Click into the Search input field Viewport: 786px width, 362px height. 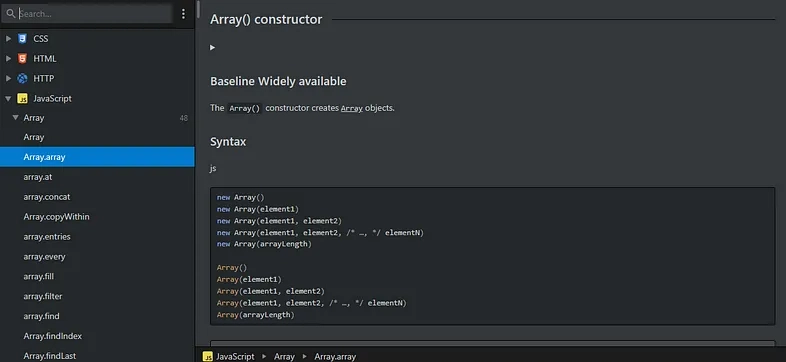(x=94, y=14)
